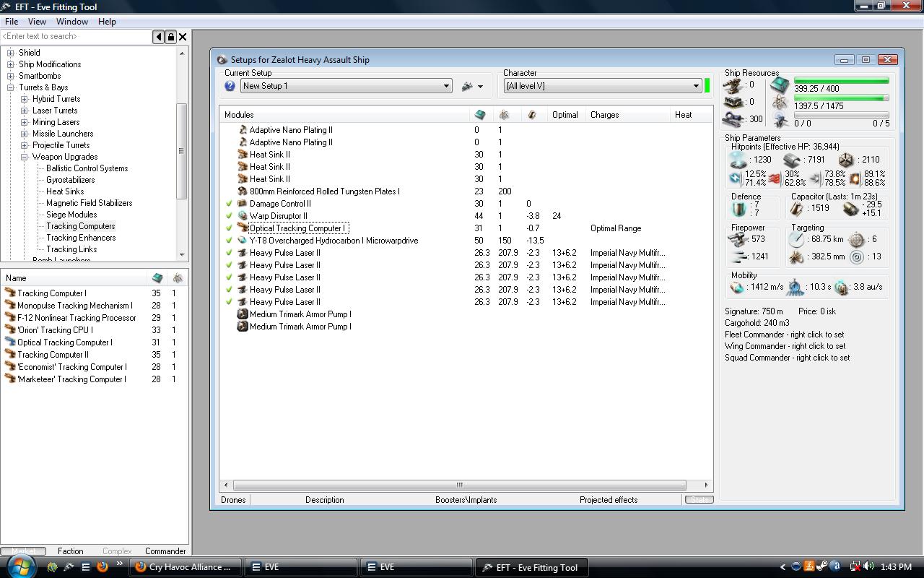Toggle Warp Disruptor II active checkmark
The height and width of the screenshot is (578, 924).
point(229,216)
